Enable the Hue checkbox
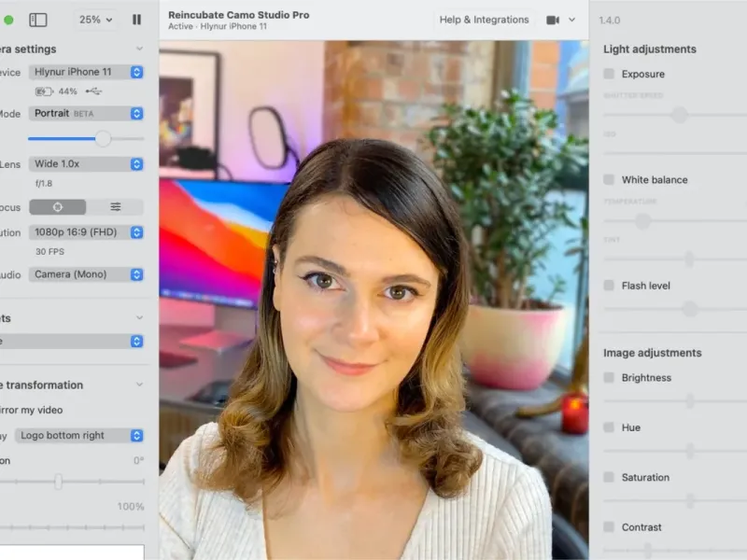 [609, 427]
